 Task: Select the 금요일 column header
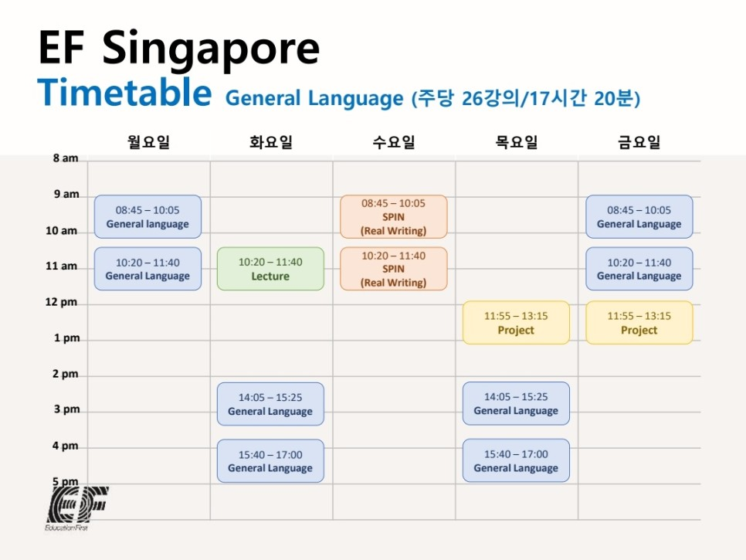coord(639,142)
